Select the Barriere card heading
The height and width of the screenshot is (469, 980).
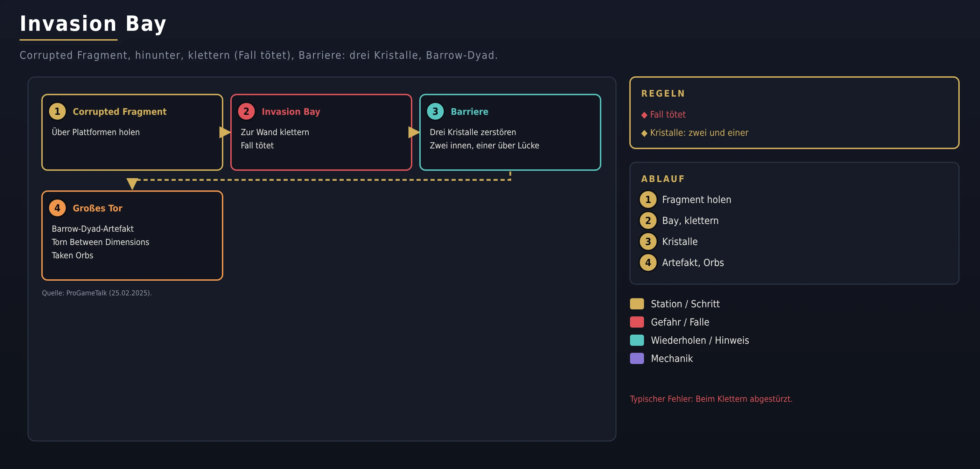pyautogui.click(x=469, y=112)
